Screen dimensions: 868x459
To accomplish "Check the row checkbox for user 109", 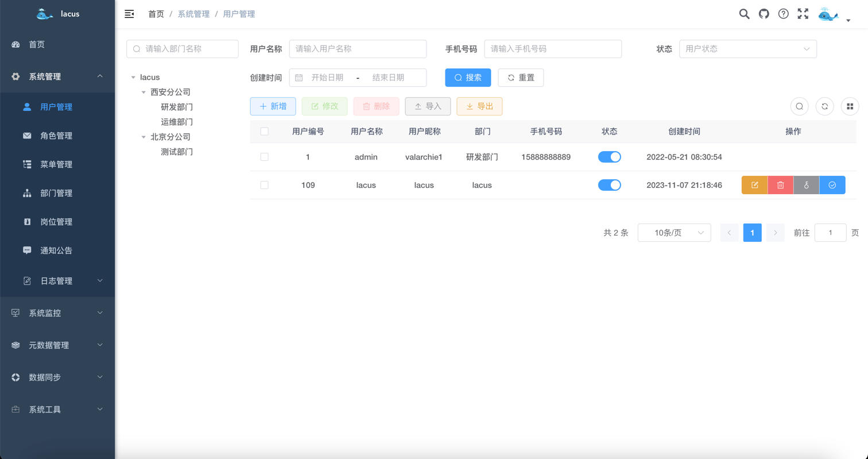I will pyautogui.click(x=264, y=185).
